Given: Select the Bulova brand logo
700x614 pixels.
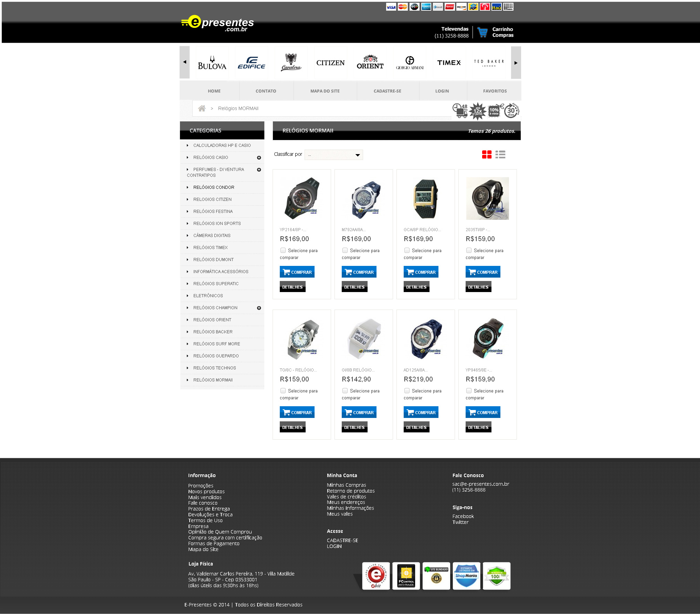Looking at the screenshot, I should (x=212, y=63).
